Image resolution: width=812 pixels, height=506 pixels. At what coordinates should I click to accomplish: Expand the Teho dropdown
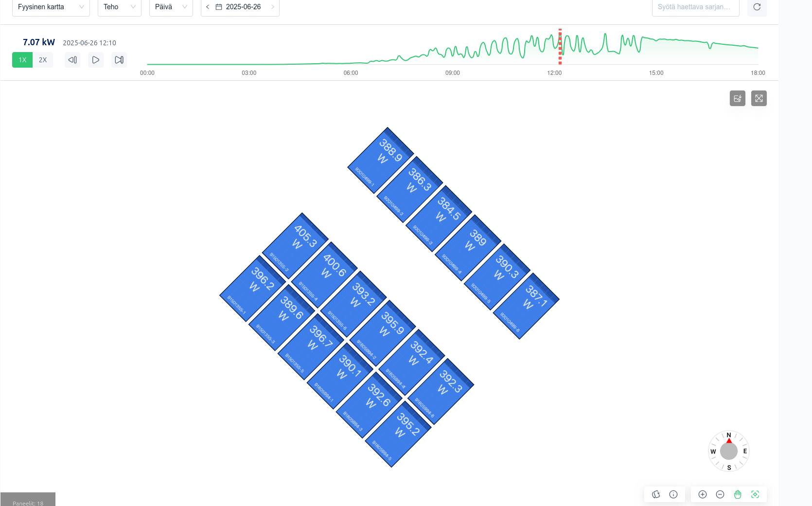(x=119, y=7)
